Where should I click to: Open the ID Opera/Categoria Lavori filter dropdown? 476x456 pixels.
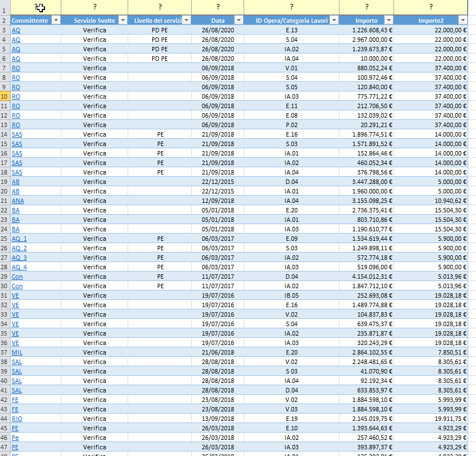tap(334, 20)
